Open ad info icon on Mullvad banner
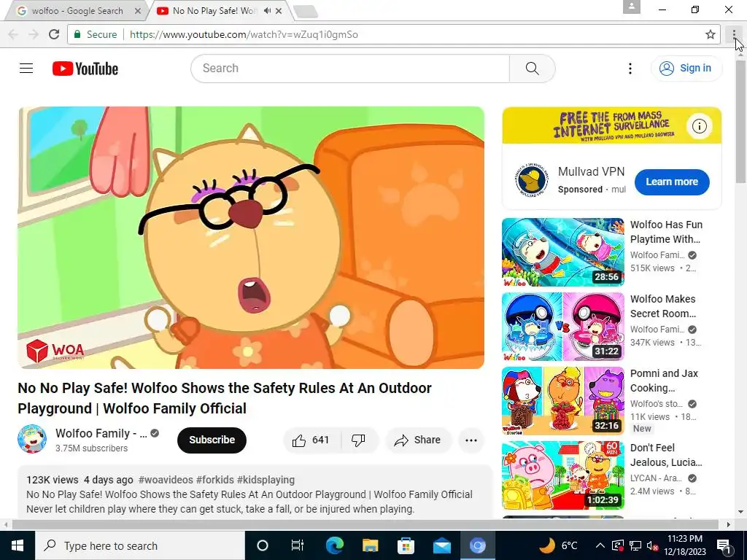Image resolution: width=747 pixels, height=560 pixels. click(x=699, y=126)
